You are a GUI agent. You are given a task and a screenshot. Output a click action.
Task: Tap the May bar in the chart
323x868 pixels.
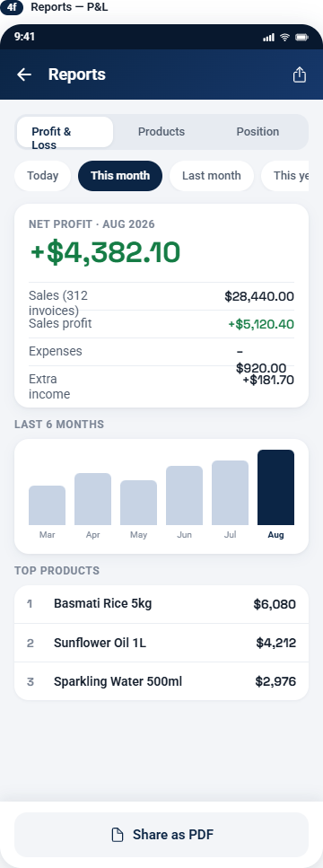click(139, 503)
